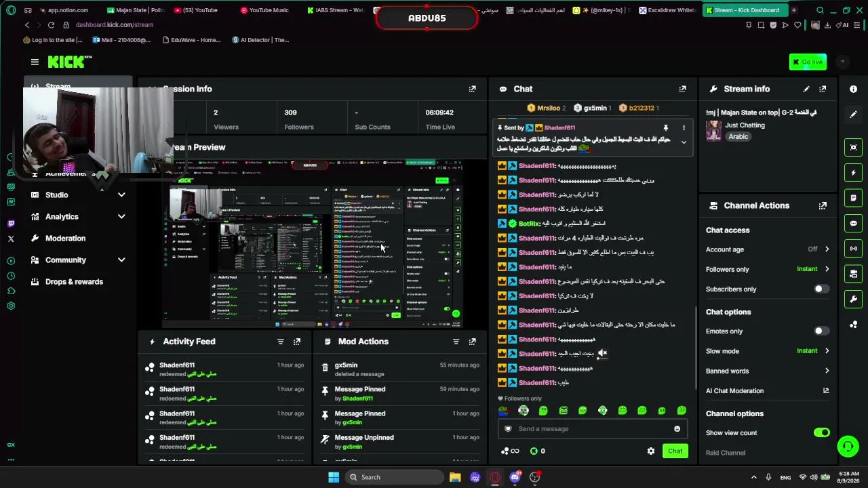868x488 pixels.
Task: Click the Arabic language tag
Action: coord(738,137)
